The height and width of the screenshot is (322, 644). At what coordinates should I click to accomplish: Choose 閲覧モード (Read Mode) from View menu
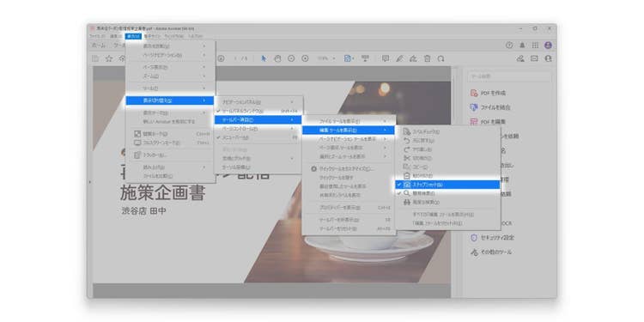170,134
